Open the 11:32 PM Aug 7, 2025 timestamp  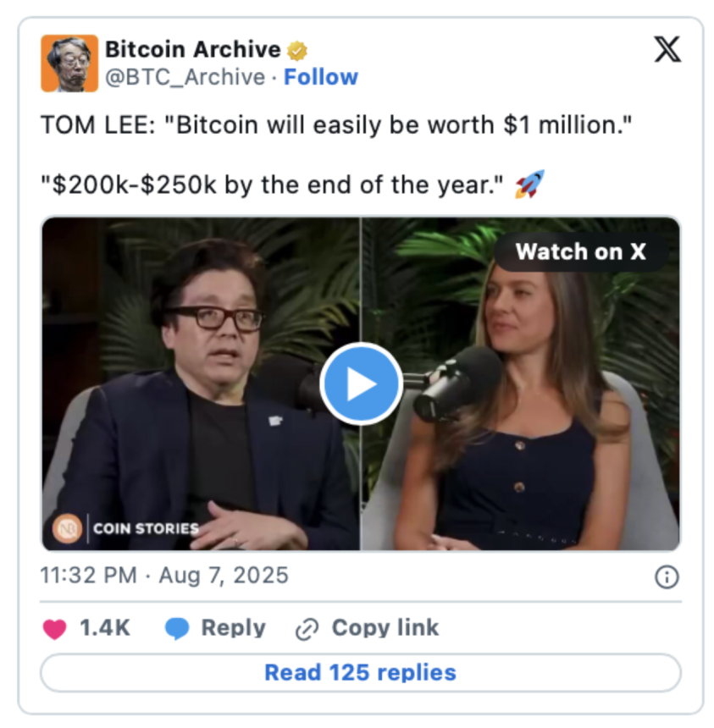(x=164, y=576)
